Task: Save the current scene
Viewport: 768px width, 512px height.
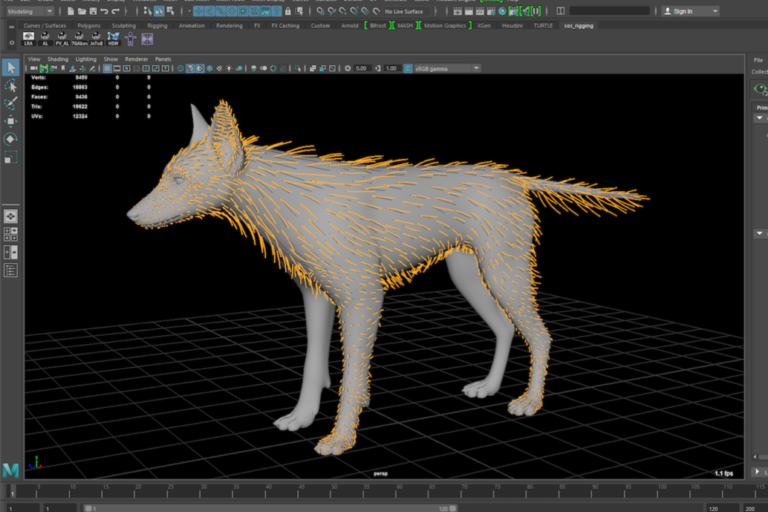Action: coord(93,11)
